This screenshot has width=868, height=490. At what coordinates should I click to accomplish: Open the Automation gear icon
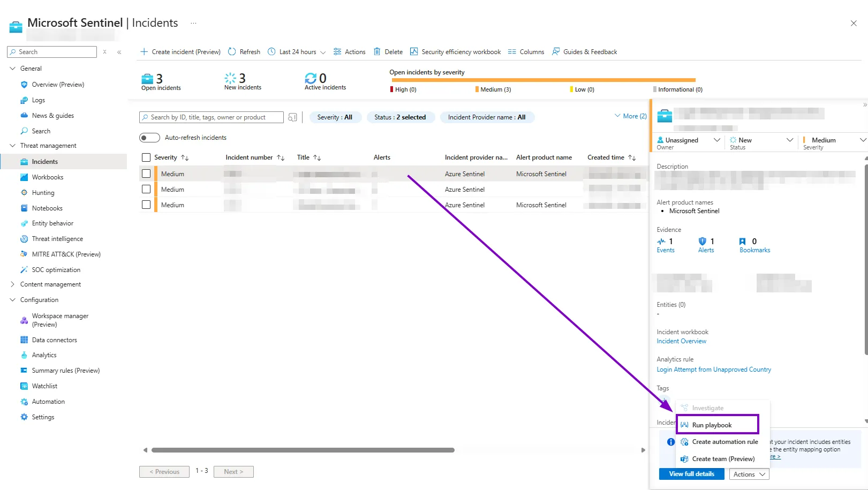24,402
